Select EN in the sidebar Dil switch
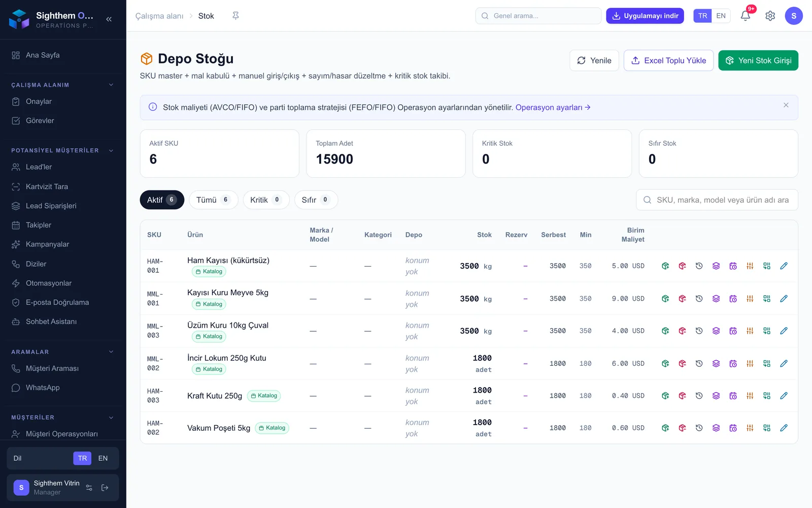This screenshot has width=812, height=508. pos(103,458)
